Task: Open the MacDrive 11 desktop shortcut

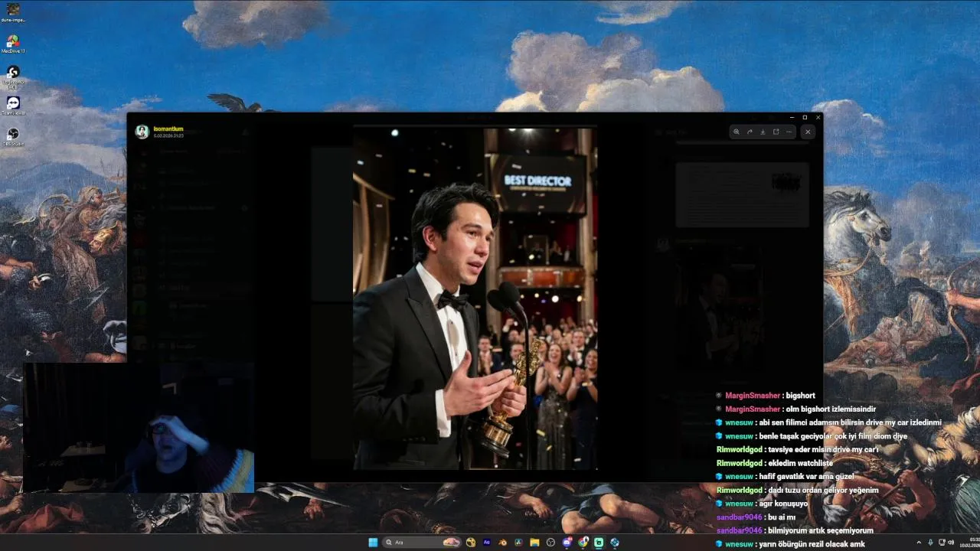Action: 13,43
